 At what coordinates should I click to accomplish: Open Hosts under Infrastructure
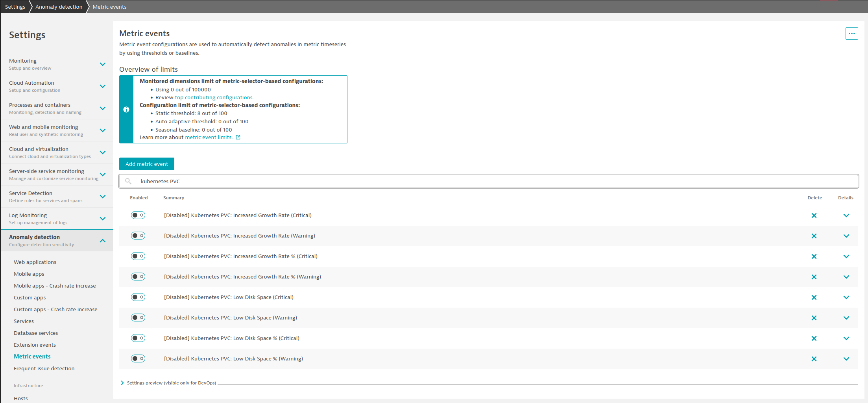21,398
